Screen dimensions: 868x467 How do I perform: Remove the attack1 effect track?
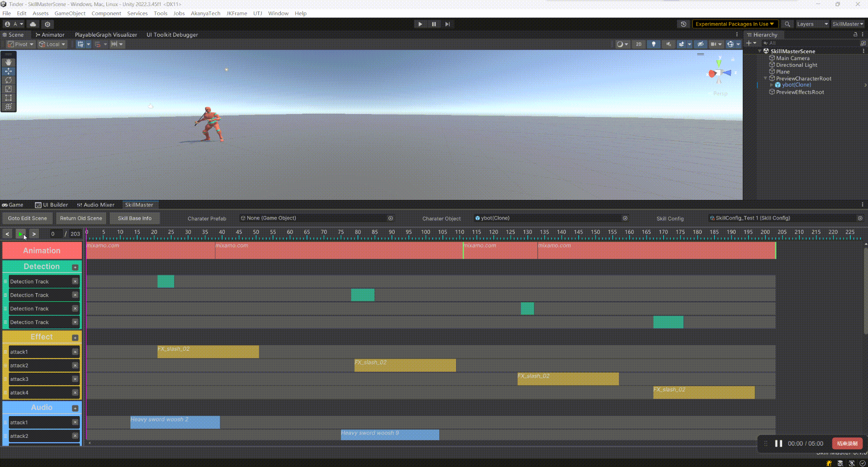coord(75,352)
